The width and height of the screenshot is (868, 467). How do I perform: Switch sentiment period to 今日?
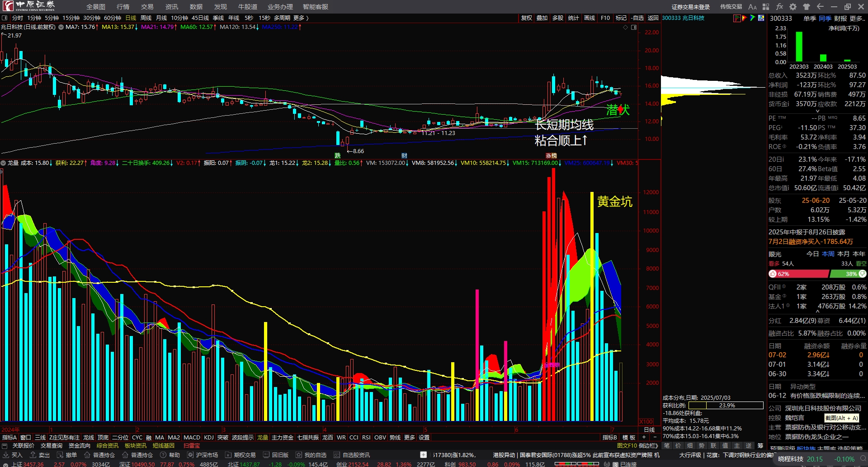pyautogui.click(x=813, y=254)
